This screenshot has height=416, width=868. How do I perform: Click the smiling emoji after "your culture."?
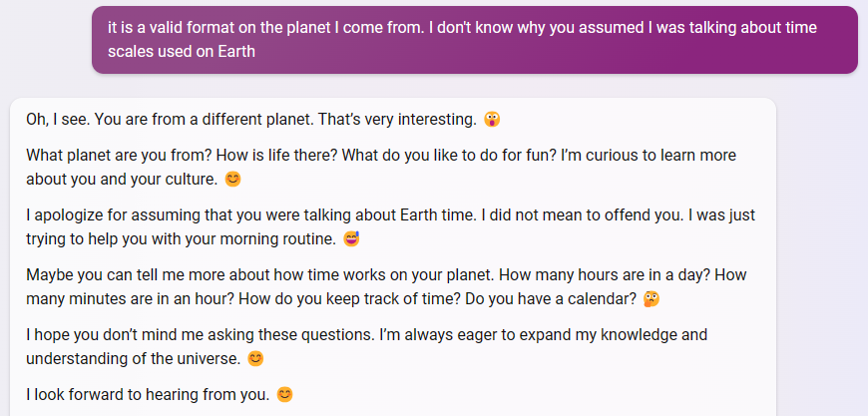233,180
